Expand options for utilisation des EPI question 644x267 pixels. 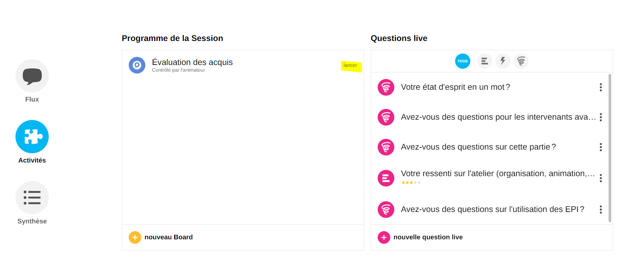click(601, 210)
